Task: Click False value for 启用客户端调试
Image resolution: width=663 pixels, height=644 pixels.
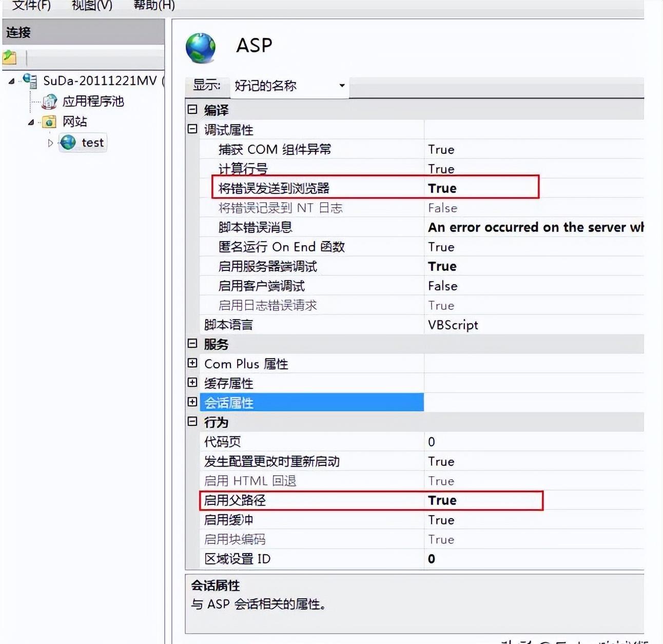Action: (x=442, y=286)
